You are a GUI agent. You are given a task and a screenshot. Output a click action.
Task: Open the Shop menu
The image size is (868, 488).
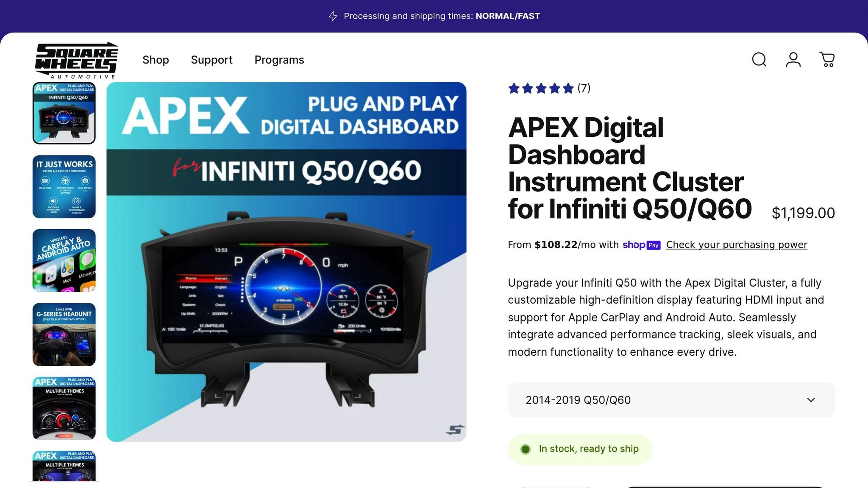click(156, 60)
